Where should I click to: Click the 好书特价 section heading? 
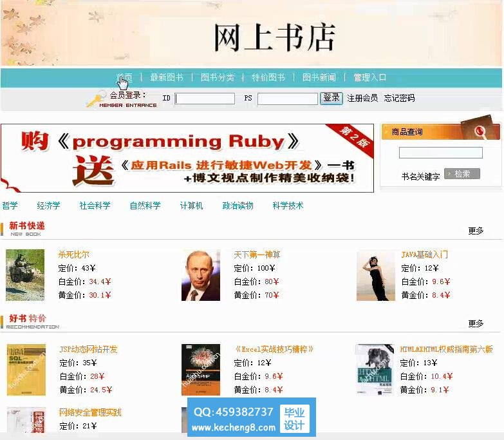pyautogui.click(x=28, y=318)
